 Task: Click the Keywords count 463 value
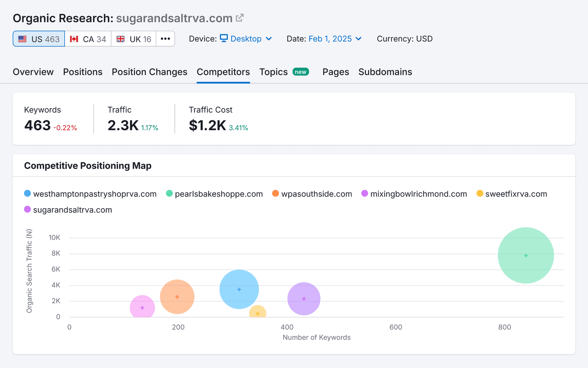pyautogui.click(x=37, y=125)
